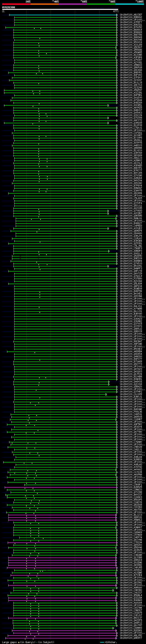Select hit label UniRef100_B8BYR1
Image resolution: width=146 pixels, height=644 pixels.
tap(131, 72)
